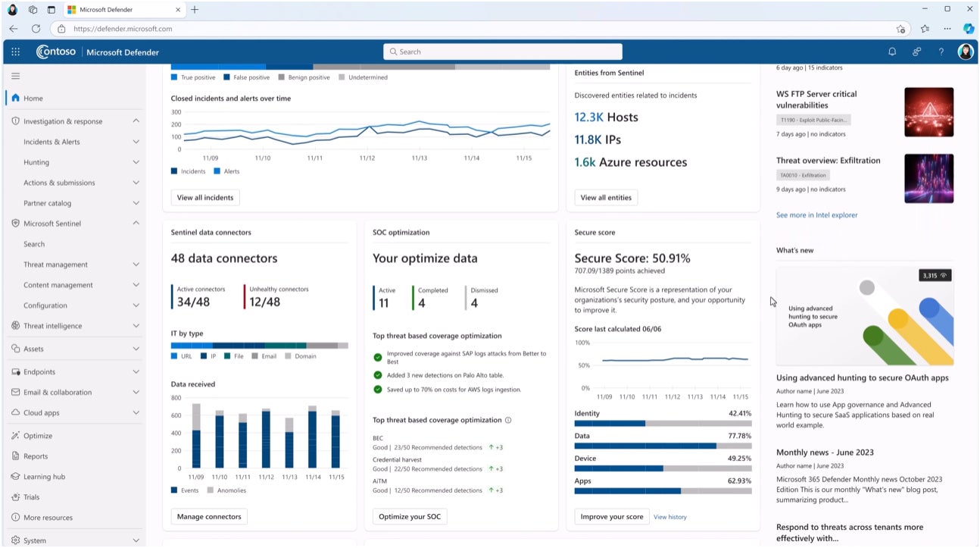Expand the Content management chevron
The height and width of the screenshot is (548, 980).
(x=136, y=285)
